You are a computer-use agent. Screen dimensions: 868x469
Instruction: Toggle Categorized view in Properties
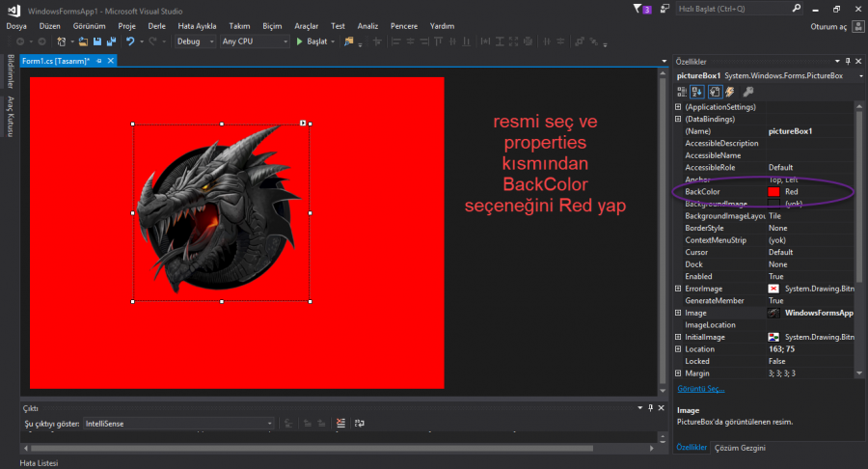tap(682, 92)
